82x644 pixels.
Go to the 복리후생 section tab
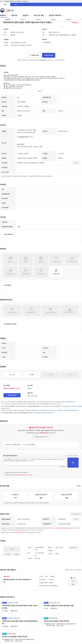[53, 20]
